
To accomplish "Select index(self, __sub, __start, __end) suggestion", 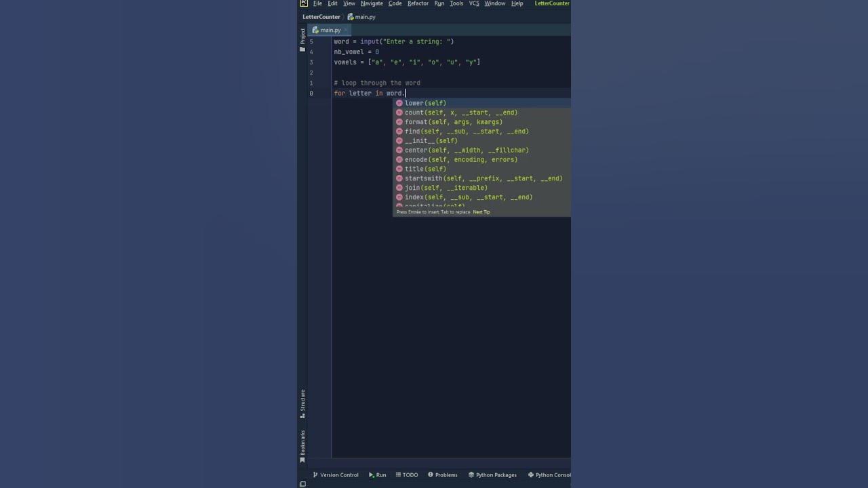I will (482, 197).
